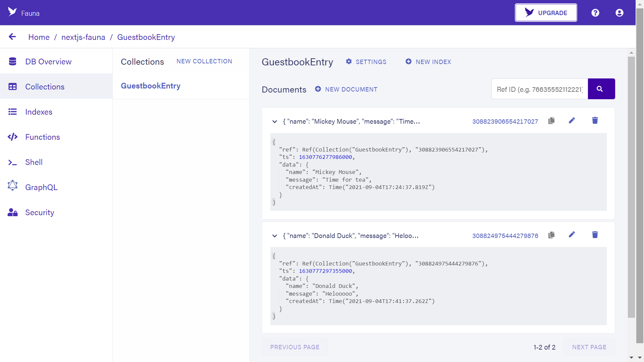Click the UPGRADE button
This screenshot has width=644, height=362.
(546, 13)
